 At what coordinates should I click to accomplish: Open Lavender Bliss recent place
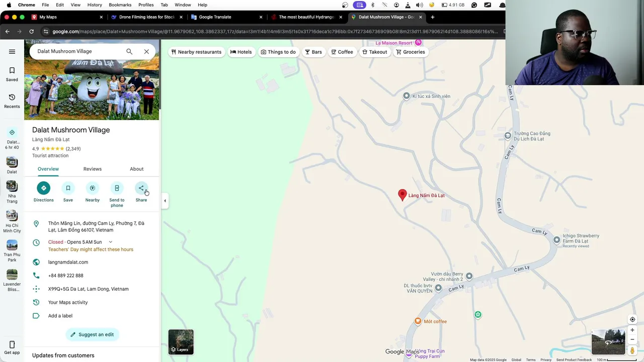click(12, 281)
